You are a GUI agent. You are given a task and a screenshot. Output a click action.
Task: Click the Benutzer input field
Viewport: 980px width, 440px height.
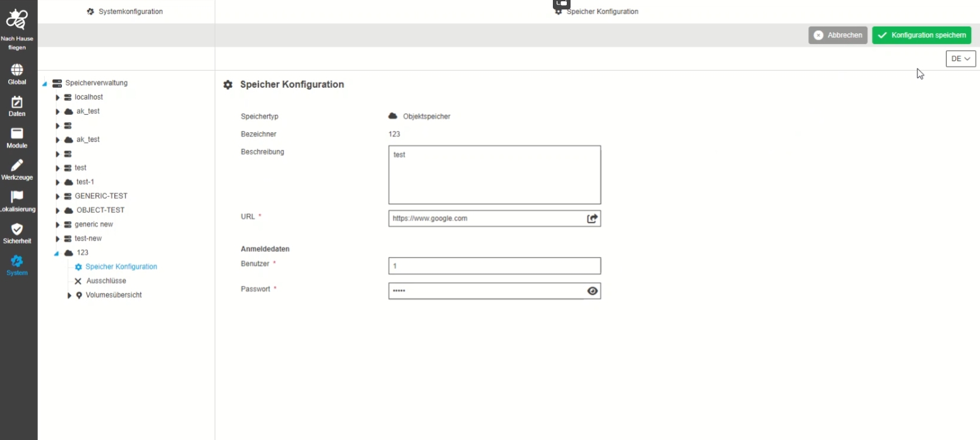[x=494, y=266]
